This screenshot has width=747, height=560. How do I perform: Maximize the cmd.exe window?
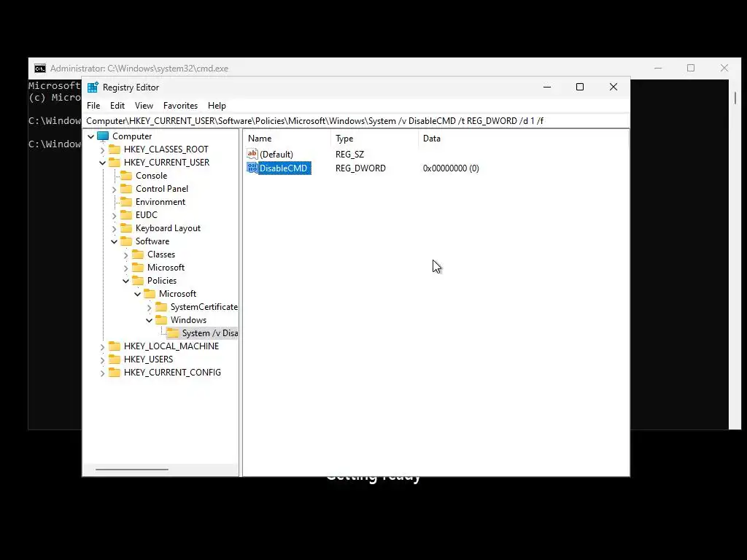coord(691,68)
